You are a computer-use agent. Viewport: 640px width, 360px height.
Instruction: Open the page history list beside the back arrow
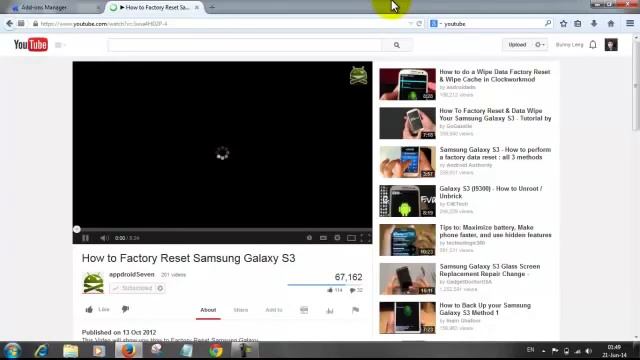[21, 24]
